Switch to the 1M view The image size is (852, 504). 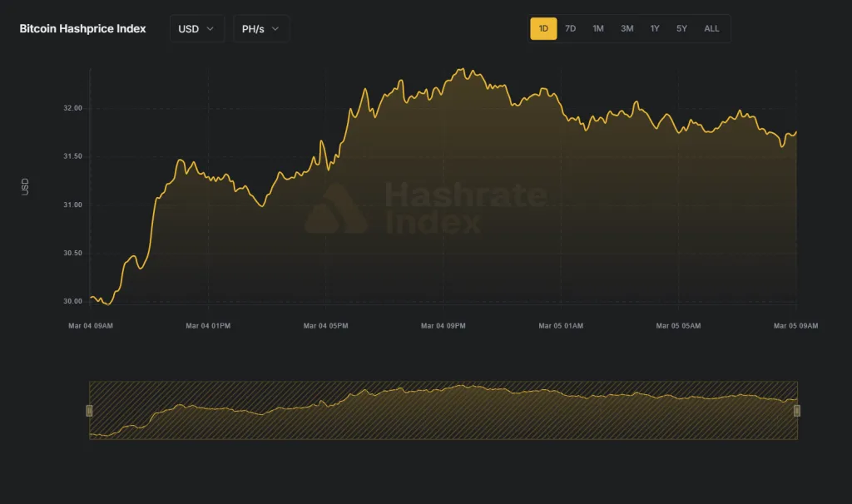coord(598,27)
